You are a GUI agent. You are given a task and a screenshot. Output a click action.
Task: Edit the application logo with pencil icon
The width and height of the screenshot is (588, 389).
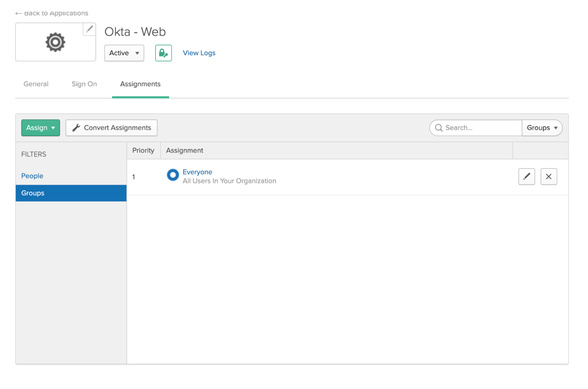coord(89,29)
